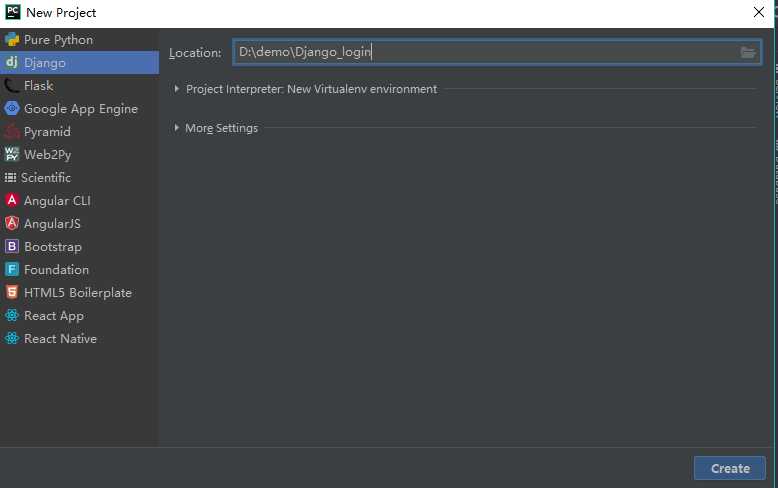Click the HTML5 Boilerplate shield icon
Viewport: 778px width, 488px height.
pos(12,293)
